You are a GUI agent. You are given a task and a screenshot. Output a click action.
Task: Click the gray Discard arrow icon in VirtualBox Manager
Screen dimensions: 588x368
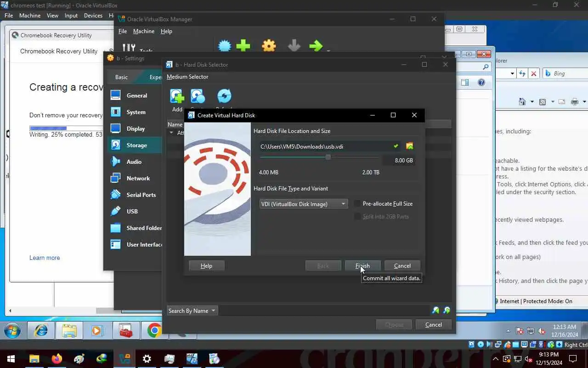click(294, 46)
